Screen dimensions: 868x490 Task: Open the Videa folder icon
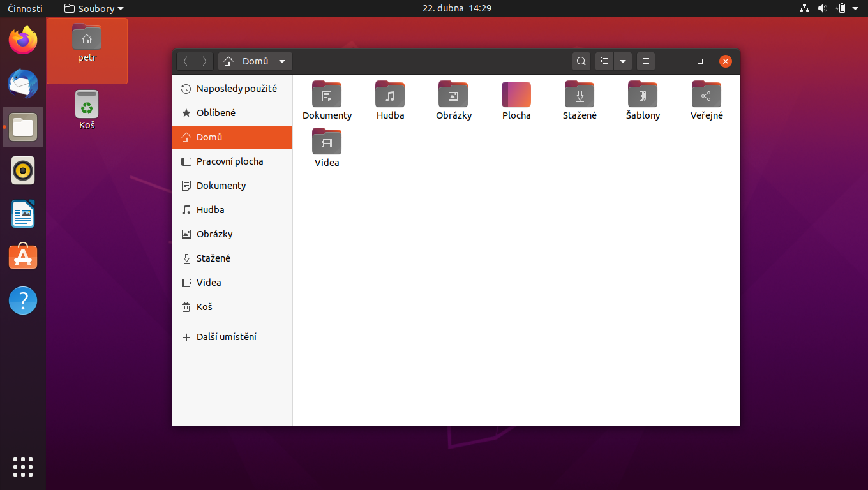327,142
